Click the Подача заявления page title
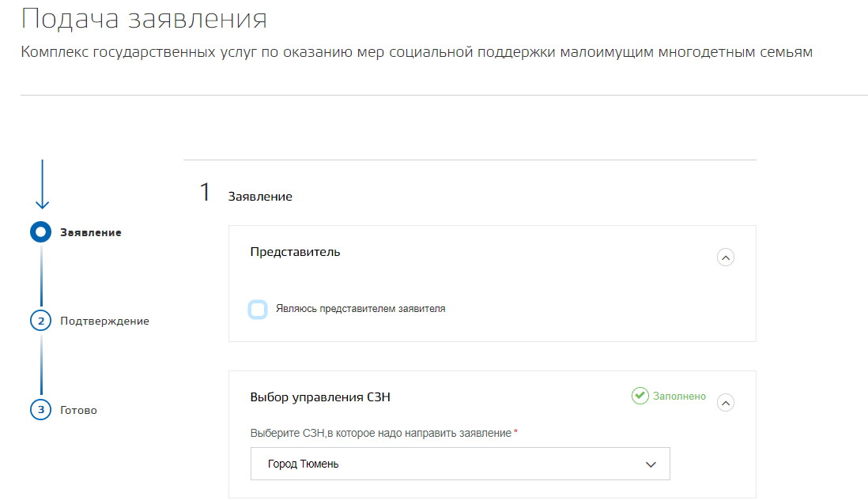Image resolution: width=868 pixels, height=500 pixels. pyautogui.click(x=144, y=19)
